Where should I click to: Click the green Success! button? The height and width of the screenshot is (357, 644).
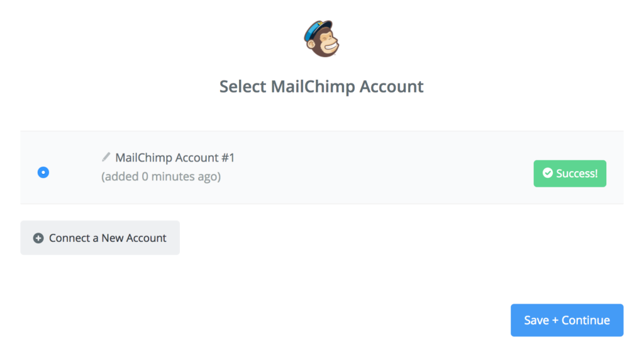click(x=570, y=173)
